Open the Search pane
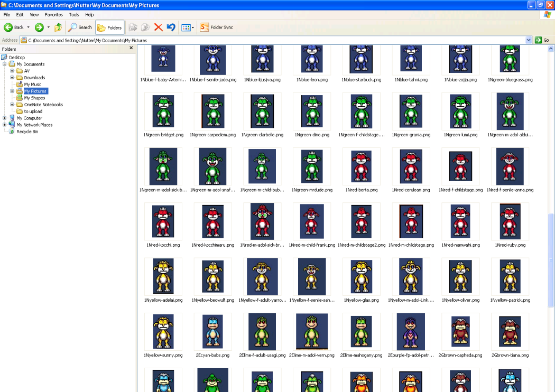555x392 pixels. (80, 27)
